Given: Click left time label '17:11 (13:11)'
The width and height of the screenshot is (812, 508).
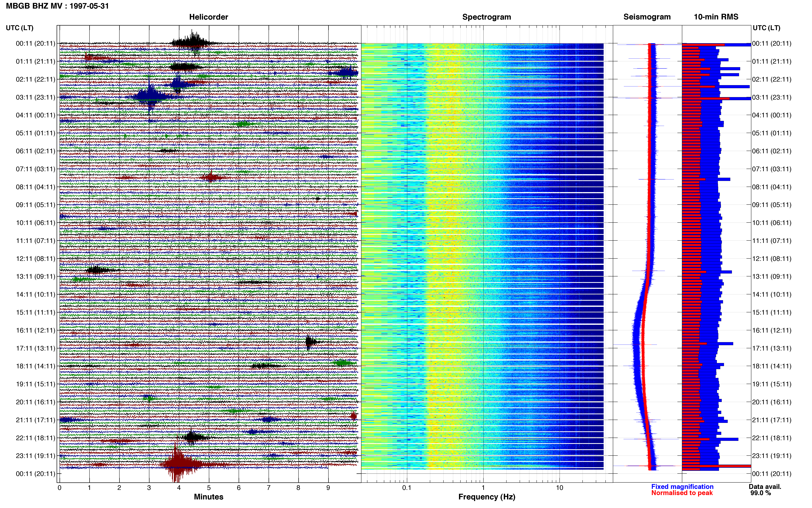Looking at the screenshot, I should (x=35, y=348).
